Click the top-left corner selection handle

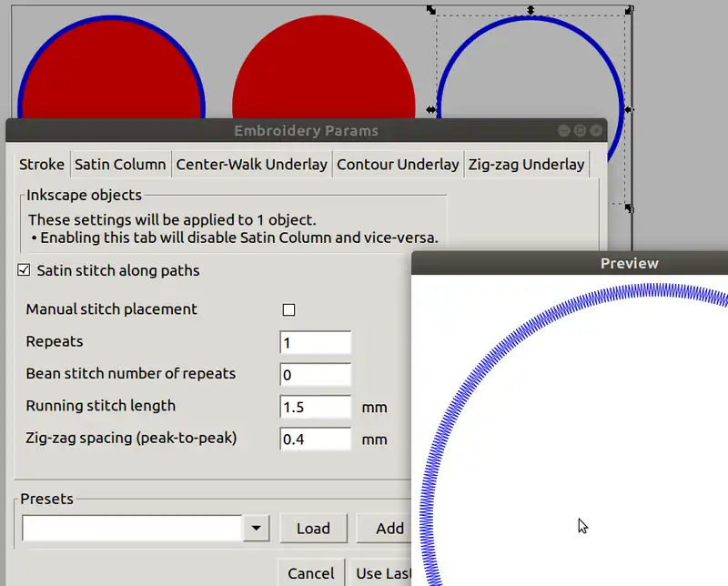[x=432, y=11]
